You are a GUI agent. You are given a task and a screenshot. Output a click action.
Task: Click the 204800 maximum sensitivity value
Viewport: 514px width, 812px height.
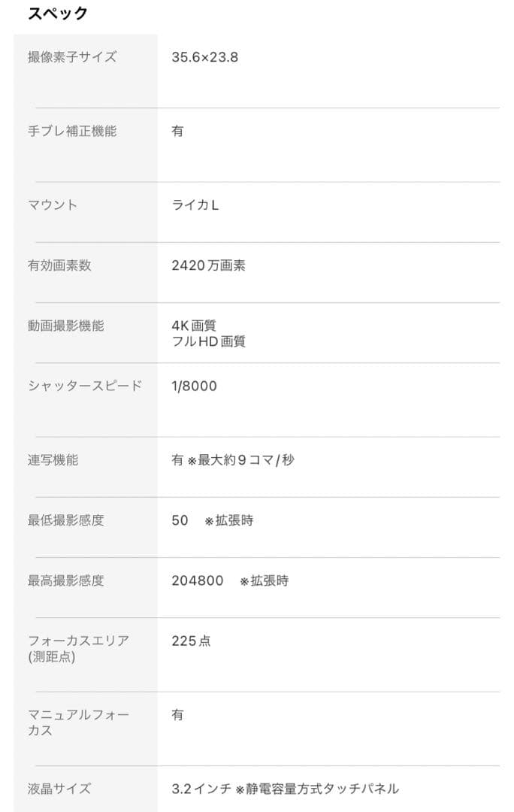198,580
